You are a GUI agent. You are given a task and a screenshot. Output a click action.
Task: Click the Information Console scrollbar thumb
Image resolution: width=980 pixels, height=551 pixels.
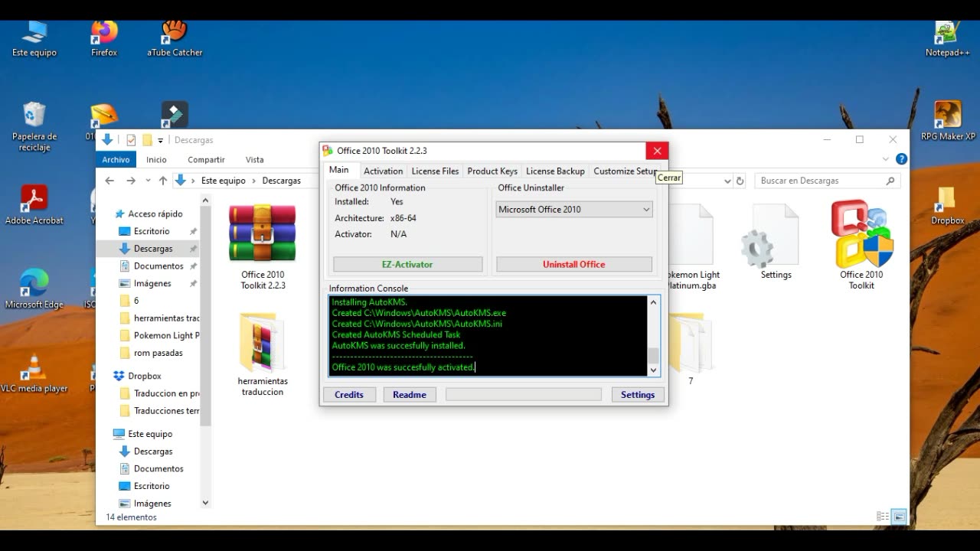click(653, 356)
